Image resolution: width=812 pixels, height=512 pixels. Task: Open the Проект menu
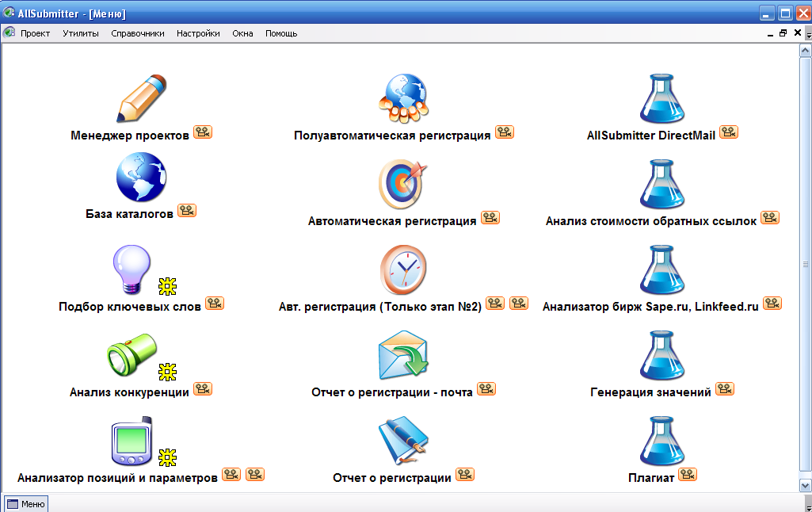point(35,33)
